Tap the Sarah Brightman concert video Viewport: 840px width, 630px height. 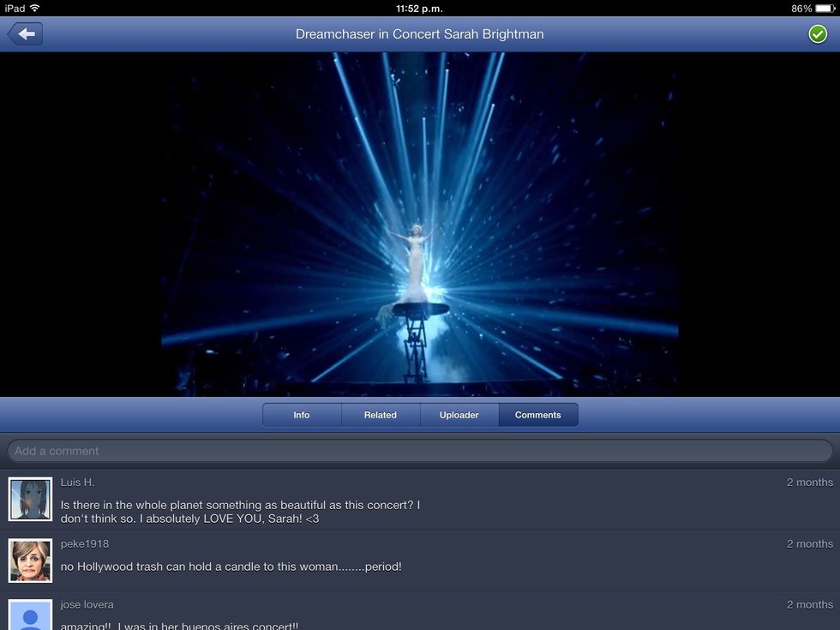tap(420, 225)
